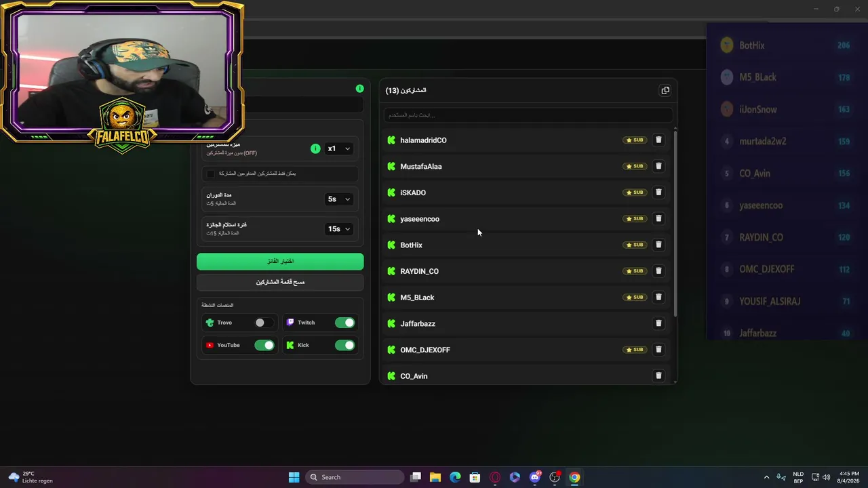This screenshot has width=868, height=488.
Task: Click NLD language indicator in tray
Action: (x=798, y=477)
